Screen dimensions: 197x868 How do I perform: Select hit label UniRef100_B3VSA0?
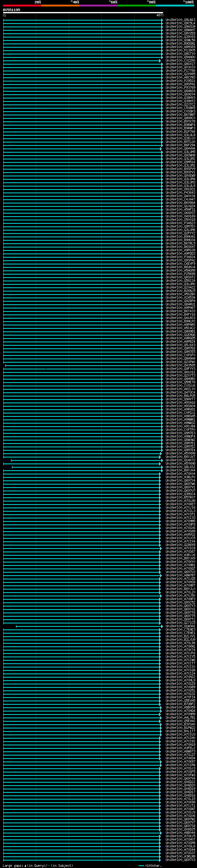[x=180, y=725]
